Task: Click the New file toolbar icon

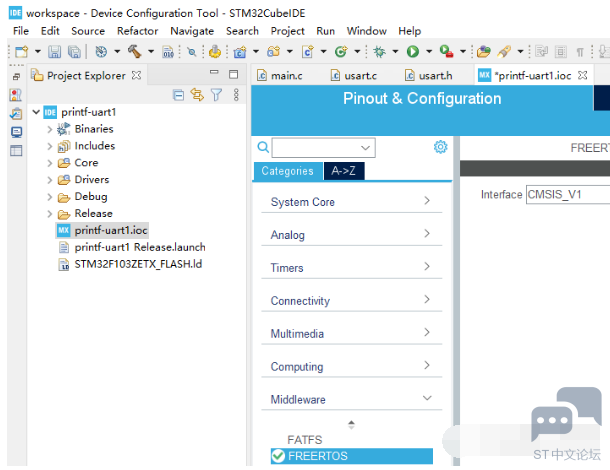Action: click(22, 51)
